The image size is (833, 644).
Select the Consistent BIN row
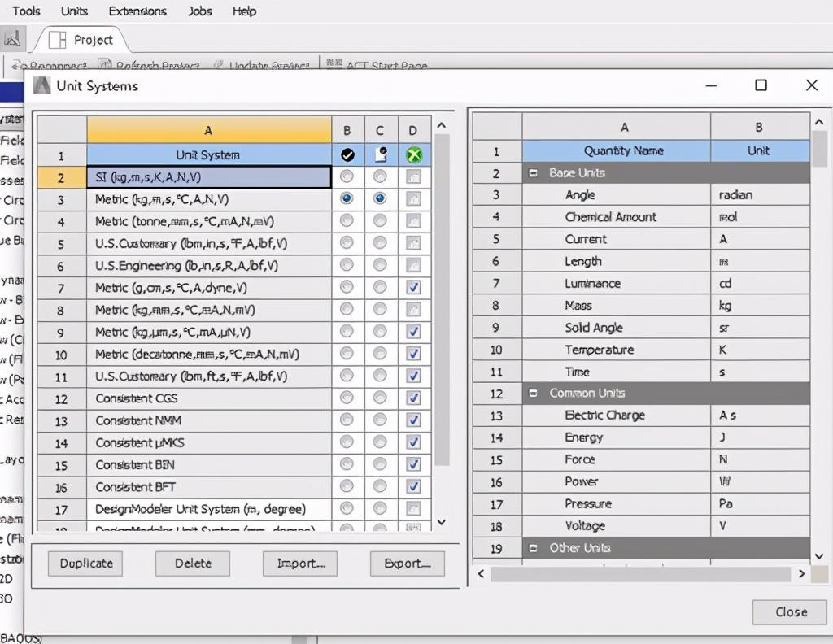click(209, 464)
